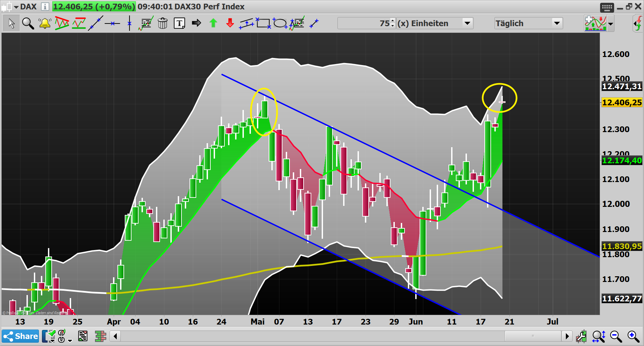Image resolution: width=644 pixels, height=346 pixels.
Task: Click the 11.622,77 lower band label
Action: tap(622, 299)
